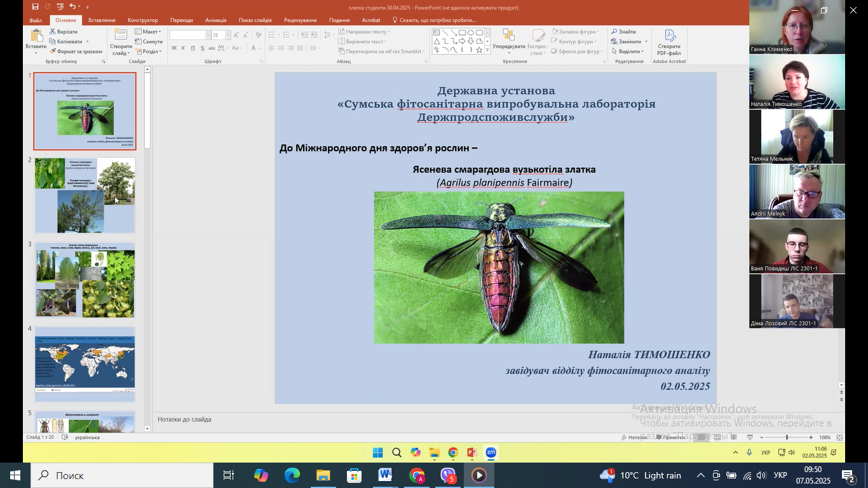The width and height of the screenshot is (868, 488).
Task: Open Layout (Макет) dropdown
Action: click(149, 32)
